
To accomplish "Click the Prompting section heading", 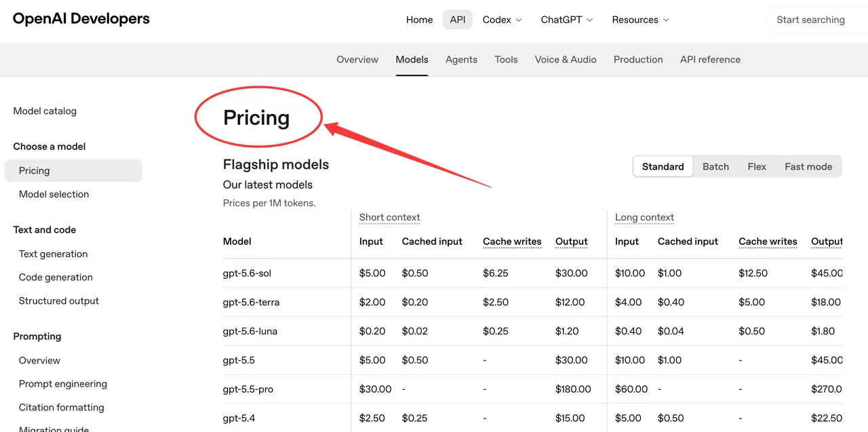I will pos(37,336).
